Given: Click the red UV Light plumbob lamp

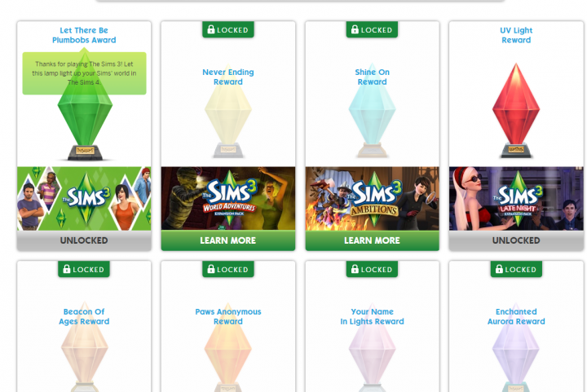Looking at the screenshot, I should click(516, 111).
